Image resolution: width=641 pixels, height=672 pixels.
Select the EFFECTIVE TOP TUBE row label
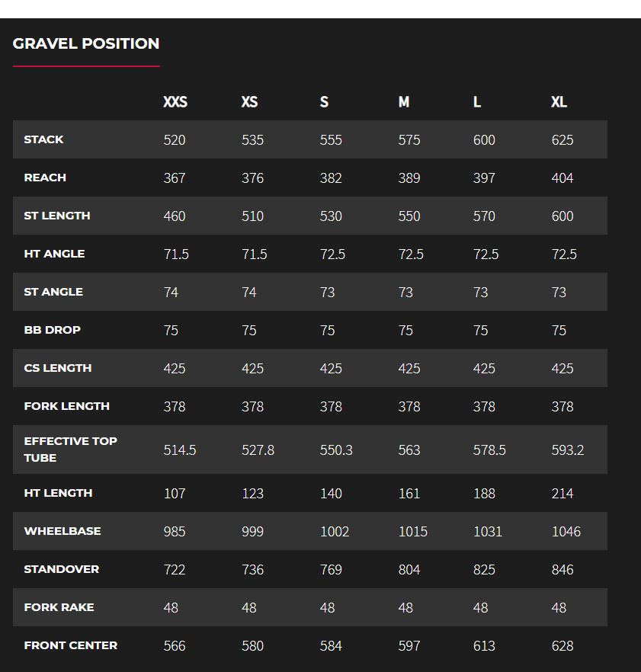coord(70,450)
